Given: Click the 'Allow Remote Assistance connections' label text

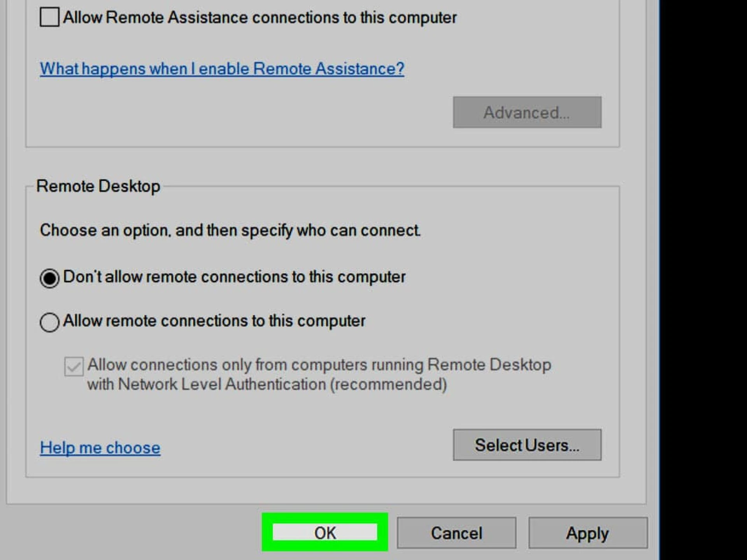Looking at the screenshot, I should click(x=260, y=17).
